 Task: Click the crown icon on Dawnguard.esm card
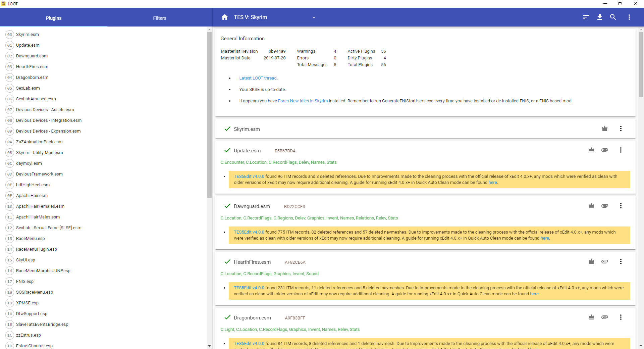point(591,206)
